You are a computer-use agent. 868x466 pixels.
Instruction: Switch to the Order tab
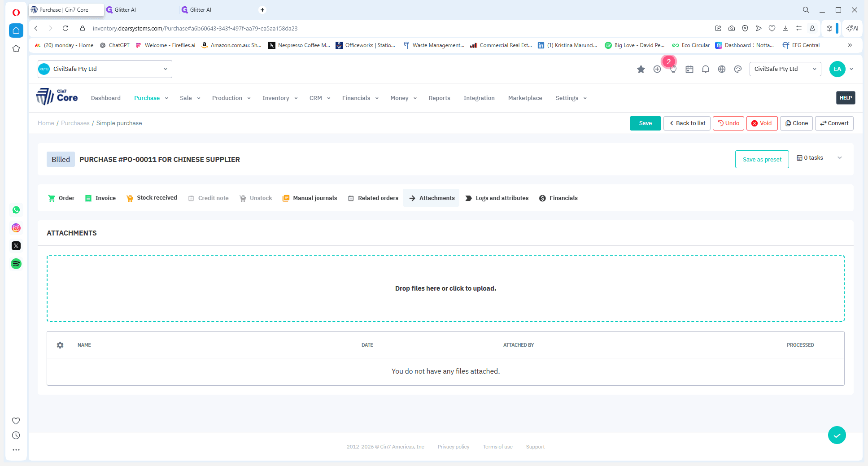tap(61, 198)
